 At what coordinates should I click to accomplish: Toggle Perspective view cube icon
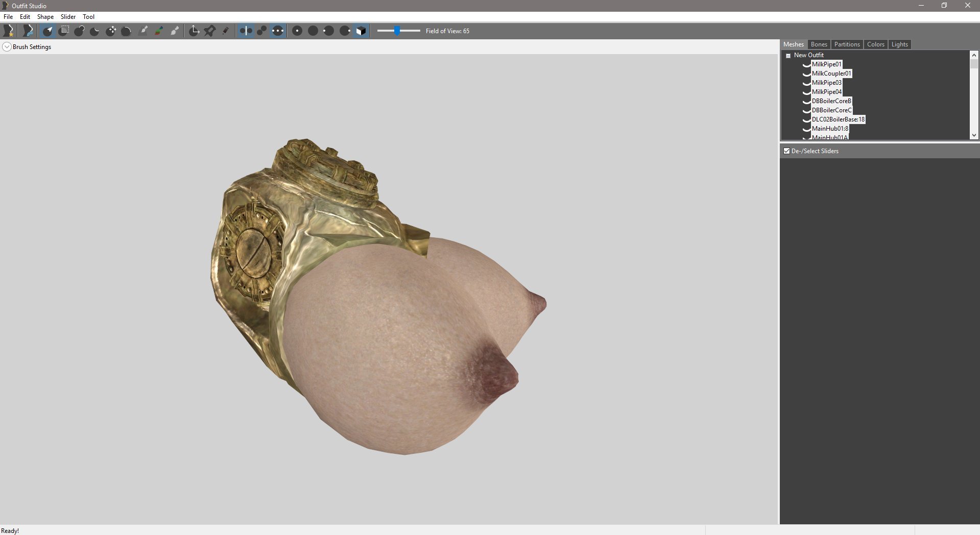pos(361,31)
